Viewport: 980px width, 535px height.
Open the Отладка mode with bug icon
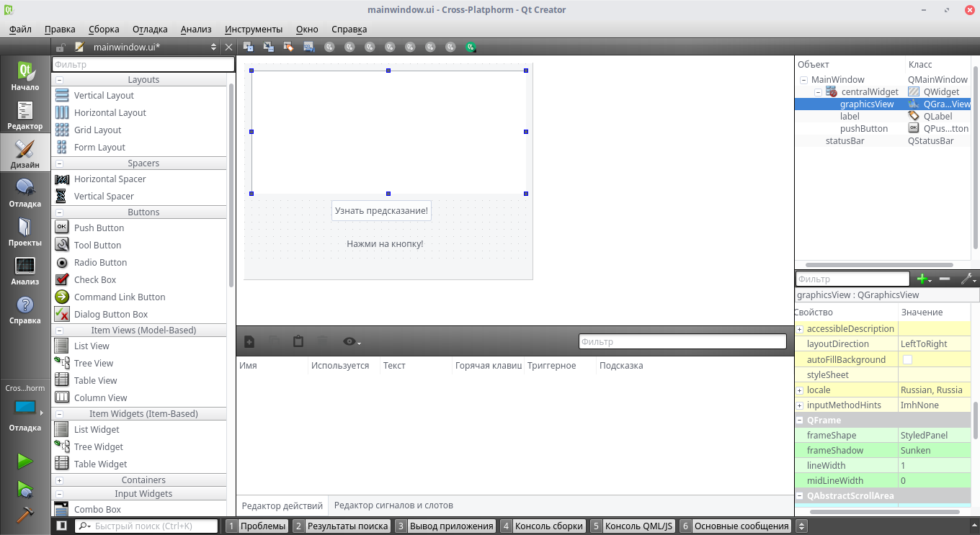25,192
